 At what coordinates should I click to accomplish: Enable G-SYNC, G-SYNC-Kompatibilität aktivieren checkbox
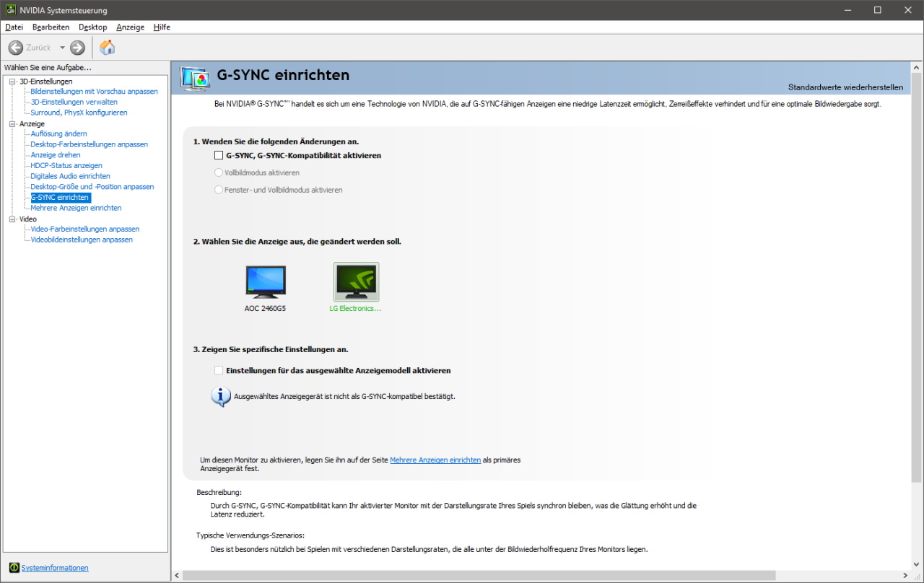[x=219, y=155]
